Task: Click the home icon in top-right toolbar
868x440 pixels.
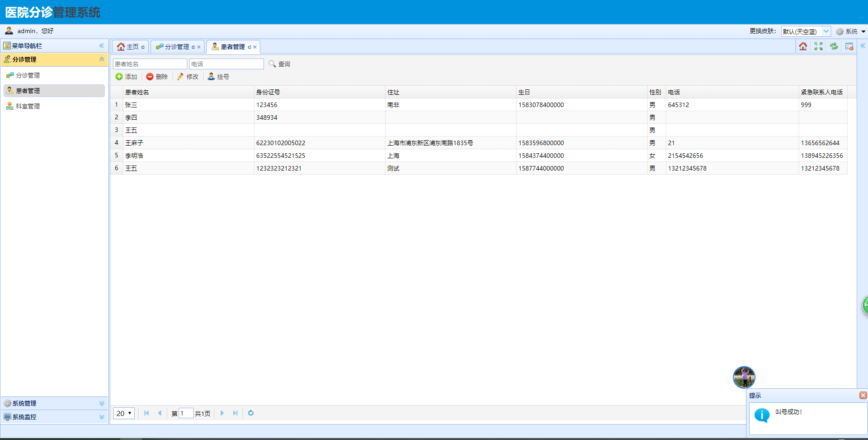Action: [803, 46]
